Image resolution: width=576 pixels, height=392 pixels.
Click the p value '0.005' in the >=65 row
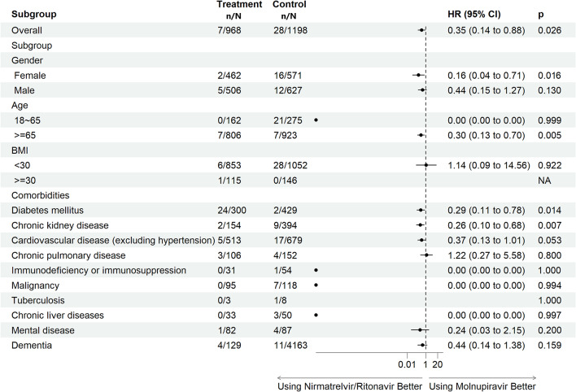click(549, 136)
